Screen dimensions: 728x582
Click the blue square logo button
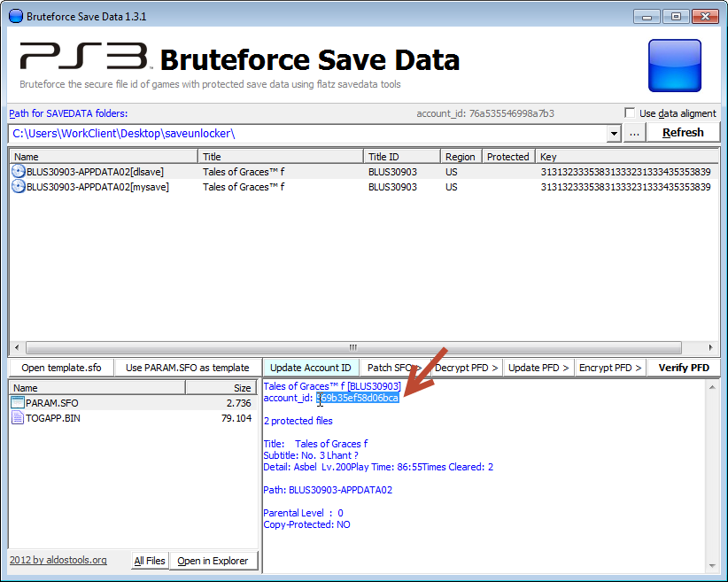(675, 65)
